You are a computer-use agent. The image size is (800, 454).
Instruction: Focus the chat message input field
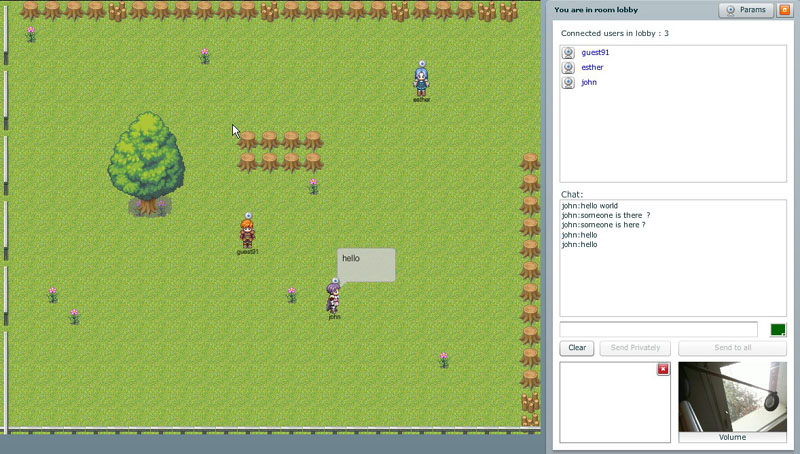658,330
